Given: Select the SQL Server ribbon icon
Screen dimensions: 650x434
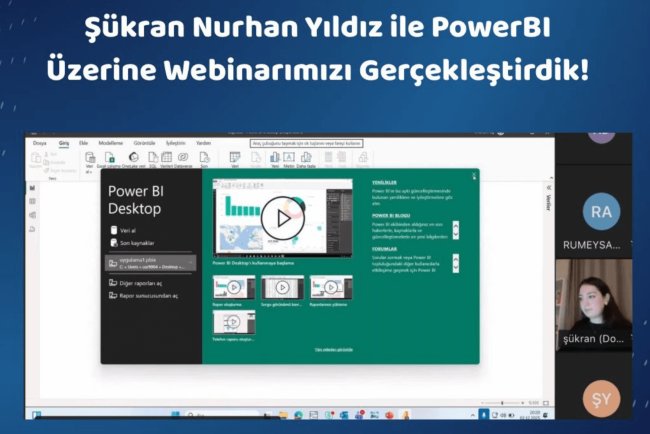Looking at the screenshot, I should [x=153, y=160].
